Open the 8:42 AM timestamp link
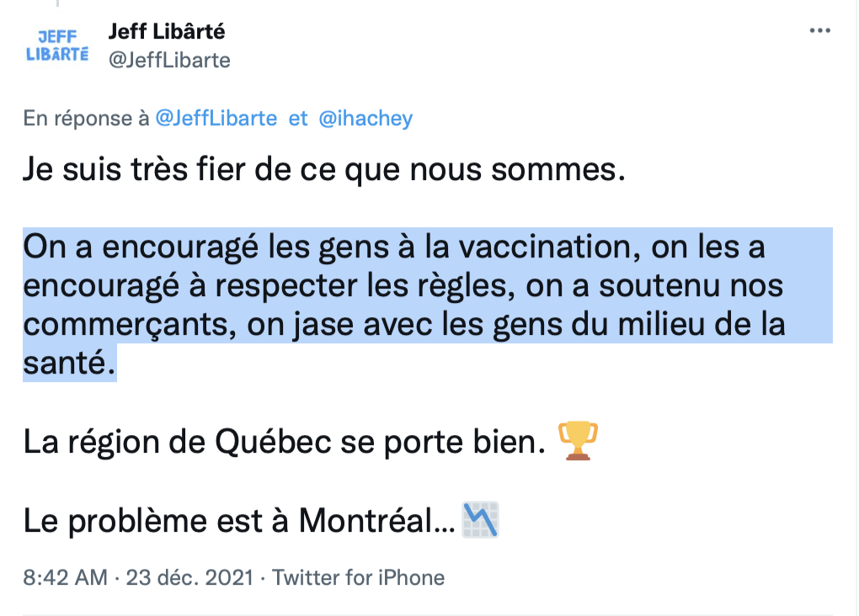The width and height of the screenshot is (859, 616). [65, 577]
